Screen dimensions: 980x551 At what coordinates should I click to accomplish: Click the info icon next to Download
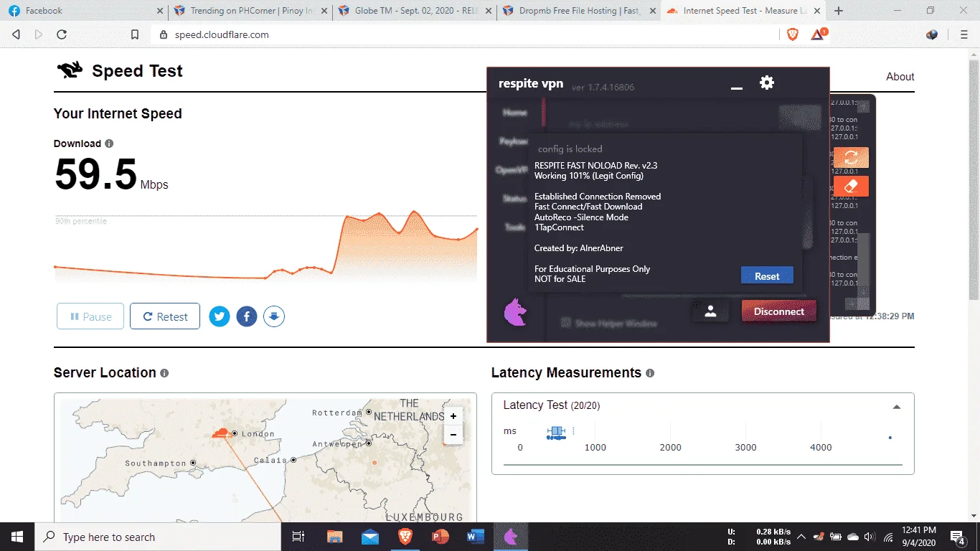click(109, 143)
